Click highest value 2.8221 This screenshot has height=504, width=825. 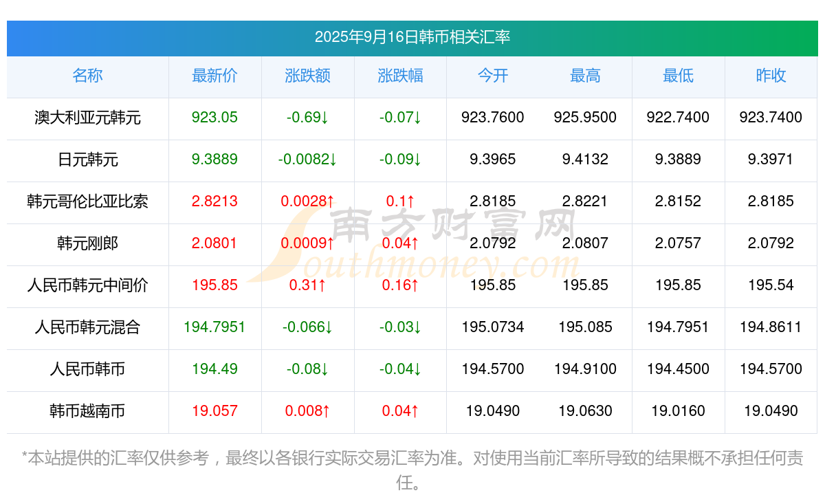[x=585, y=201]
